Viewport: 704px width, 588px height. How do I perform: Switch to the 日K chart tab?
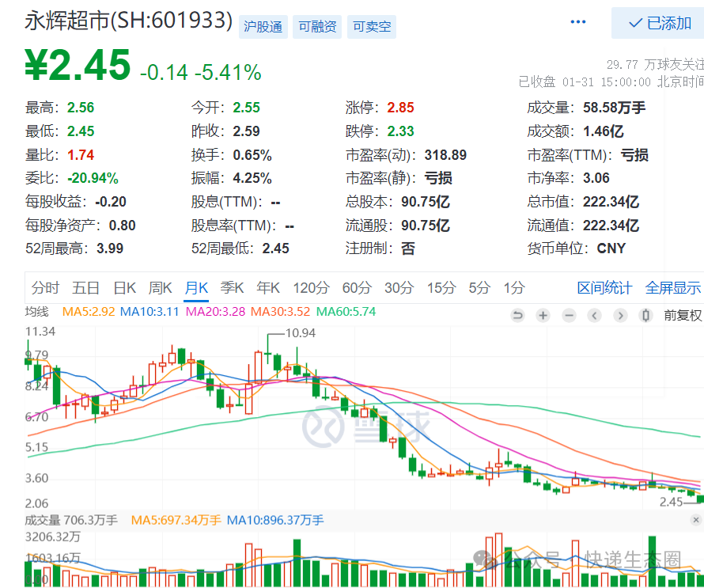click(x=124, y=287)
